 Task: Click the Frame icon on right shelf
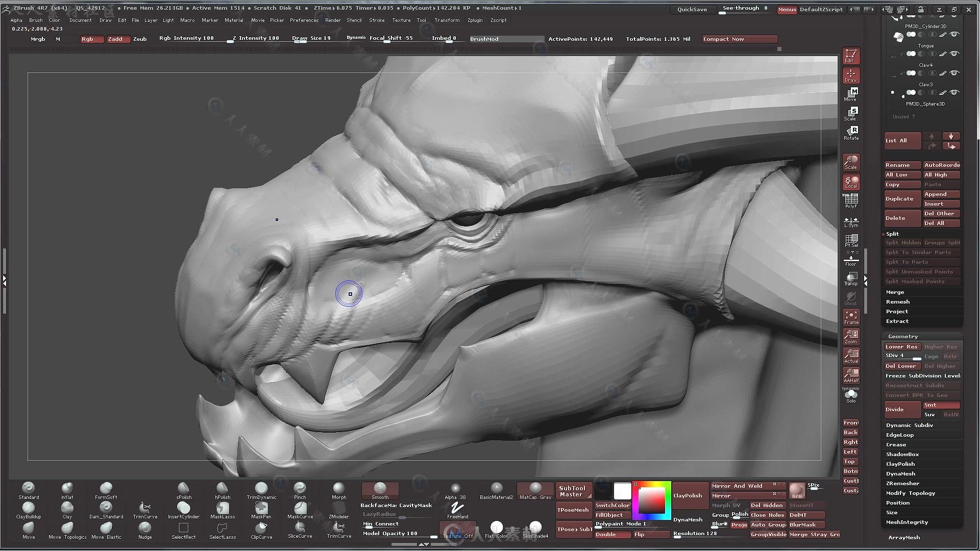pos(851,317)
